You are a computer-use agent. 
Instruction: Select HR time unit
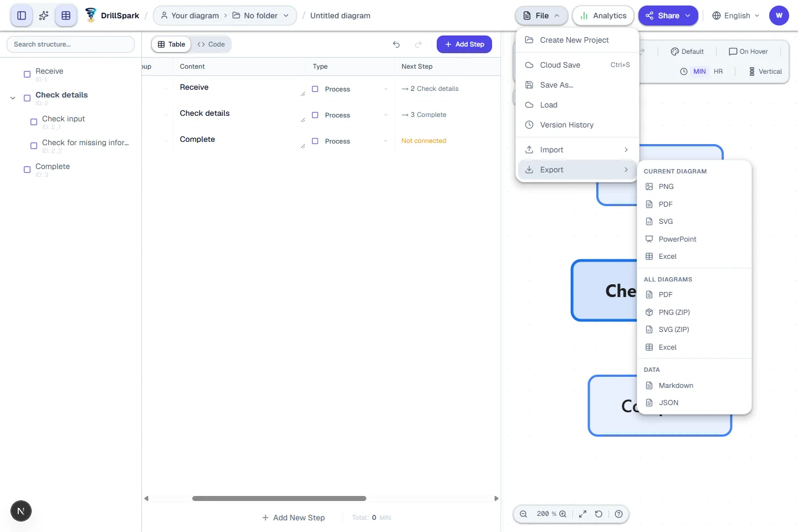coord(718,71)
